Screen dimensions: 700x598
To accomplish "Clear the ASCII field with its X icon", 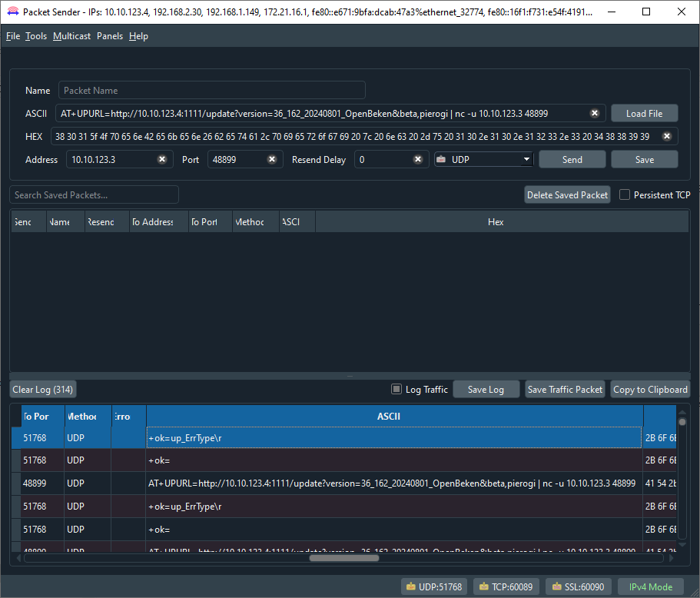I will 594,114.
